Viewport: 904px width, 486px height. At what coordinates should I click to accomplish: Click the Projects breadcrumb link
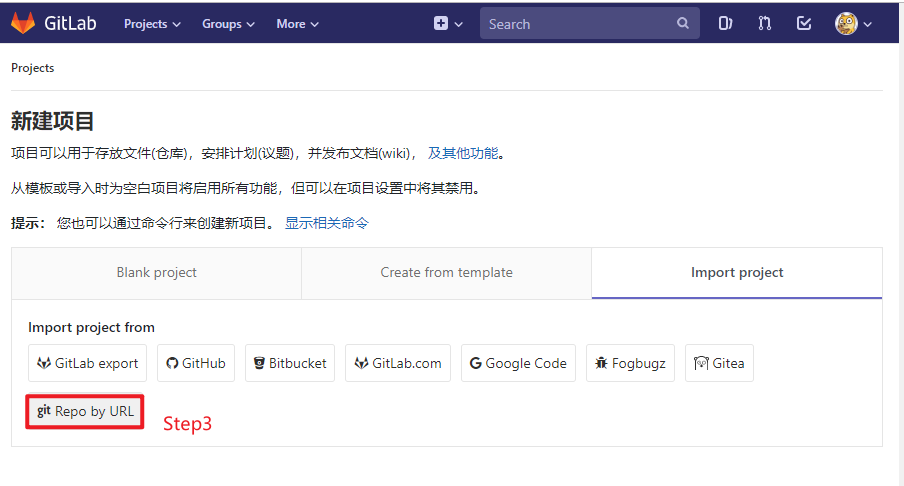coord(32,68)
